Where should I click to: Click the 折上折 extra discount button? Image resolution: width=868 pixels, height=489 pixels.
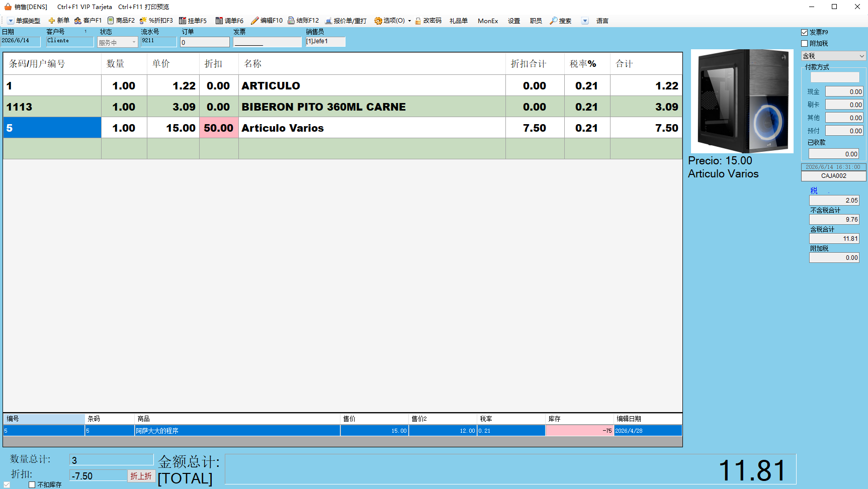click(x=141, y=476)
